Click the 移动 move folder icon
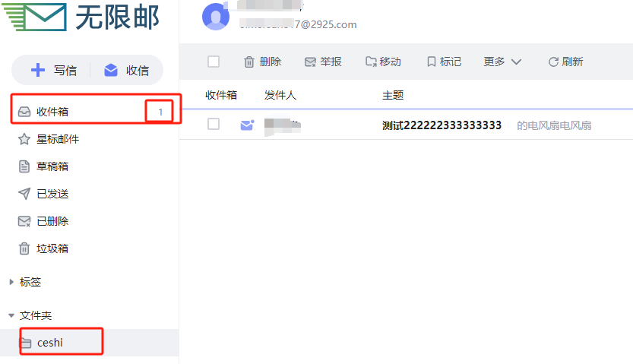 (371, 62)
